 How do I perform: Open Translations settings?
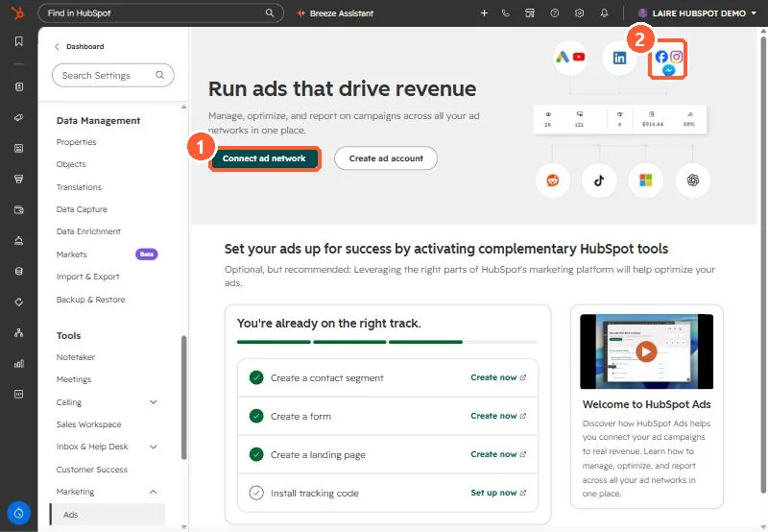click(x=79, y=187)
